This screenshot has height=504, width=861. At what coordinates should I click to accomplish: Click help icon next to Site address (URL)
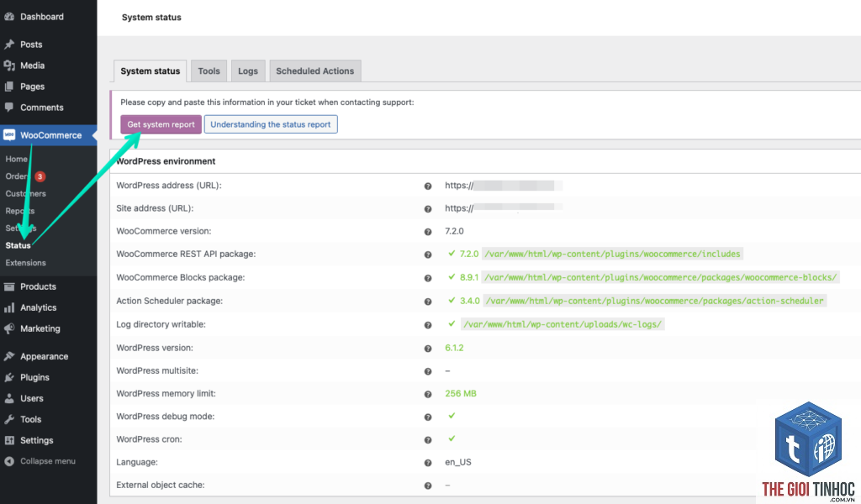pyautogui.click(x=428, y=209)
